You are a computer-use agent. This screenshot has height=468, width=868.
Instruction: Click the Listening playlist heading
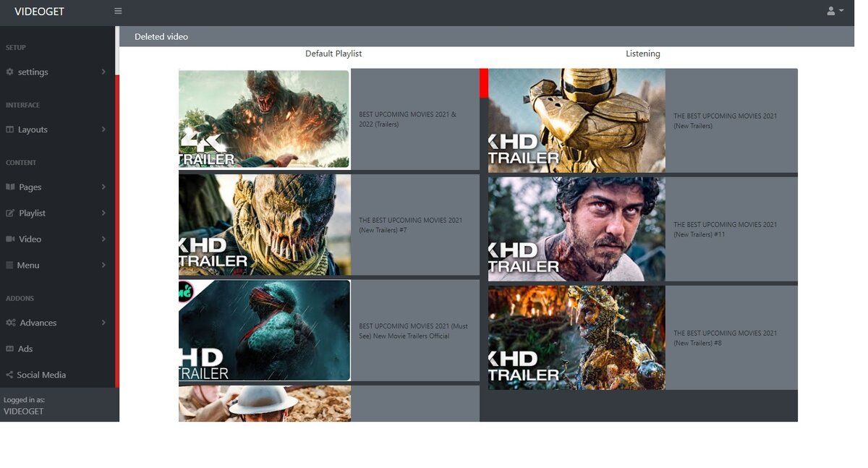point(643,54)
